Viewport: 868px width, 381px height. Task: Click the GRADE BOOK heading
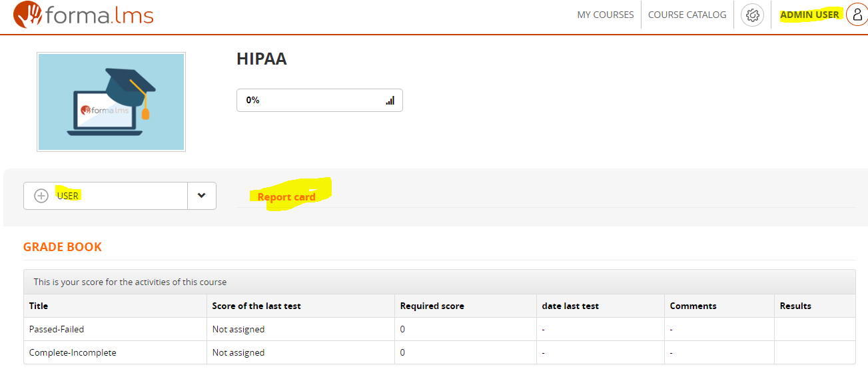pyautogui.click(x=63, y=247)
